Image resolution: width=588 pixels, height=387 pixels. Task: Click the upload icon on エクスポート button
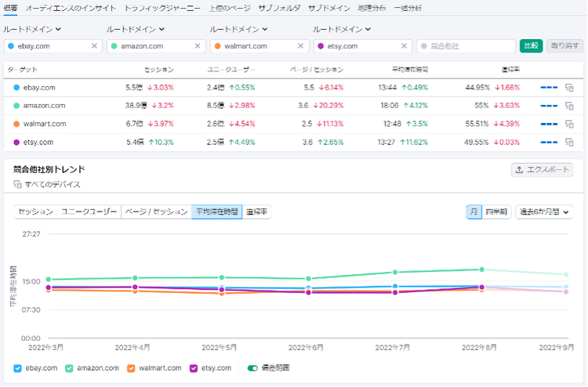point(519,170)
